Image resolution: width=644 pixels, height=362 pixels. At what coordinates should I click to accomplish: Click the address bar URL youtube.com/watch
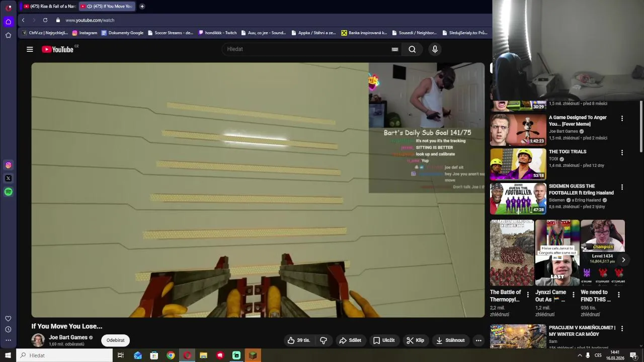pyautogui.click(x=90, y=20)
